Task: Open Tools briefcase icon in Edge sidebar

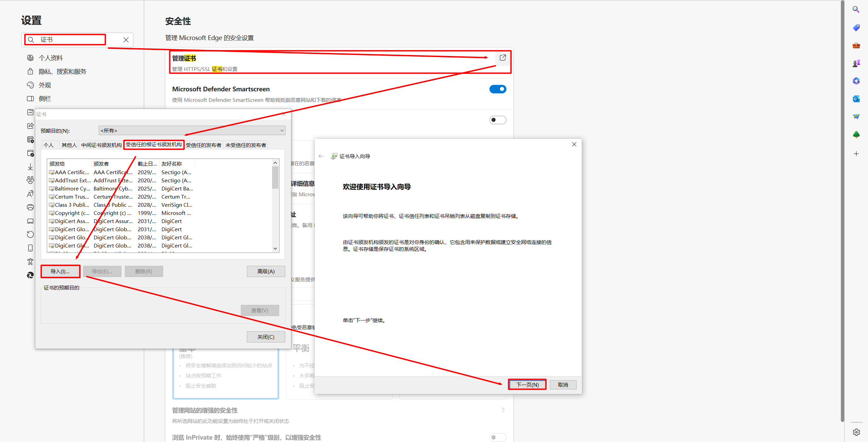Action: click(856, 45)
